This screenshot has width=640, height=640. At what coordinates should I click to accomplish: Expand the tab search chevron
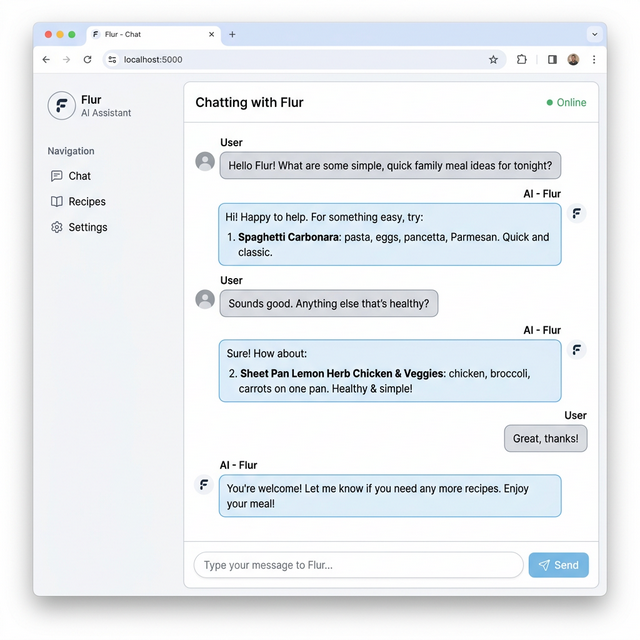pyautogui.click(x=595, y=34)
